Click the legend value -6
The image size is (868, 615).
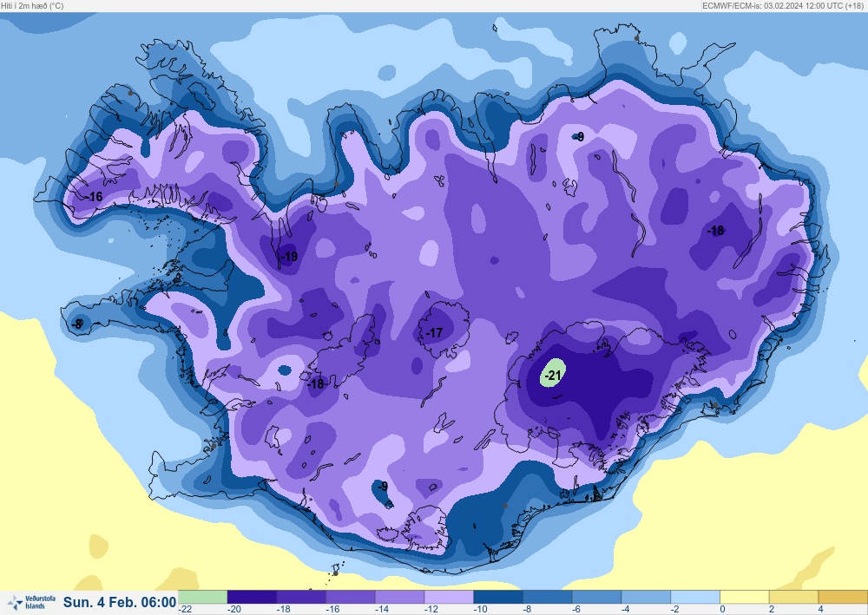click(x=576, y=610)
